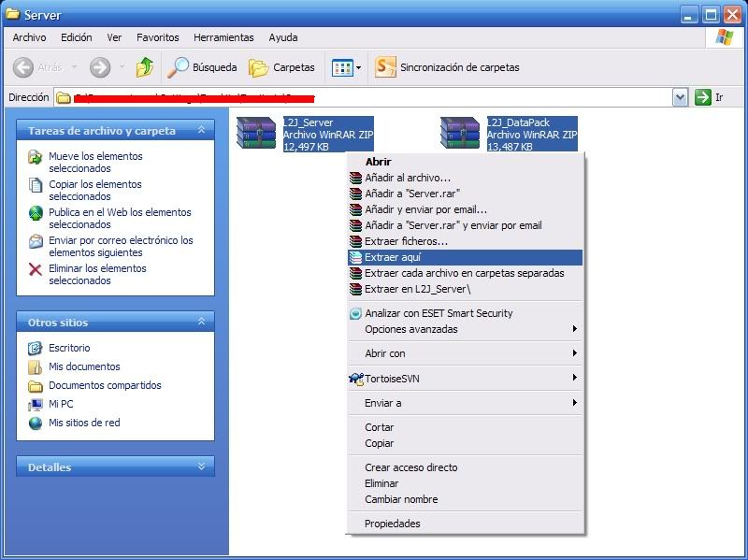The image size is (748, 560).
Task: Expand the address bar dropdown arrow
Action: (x=680, y=97)
